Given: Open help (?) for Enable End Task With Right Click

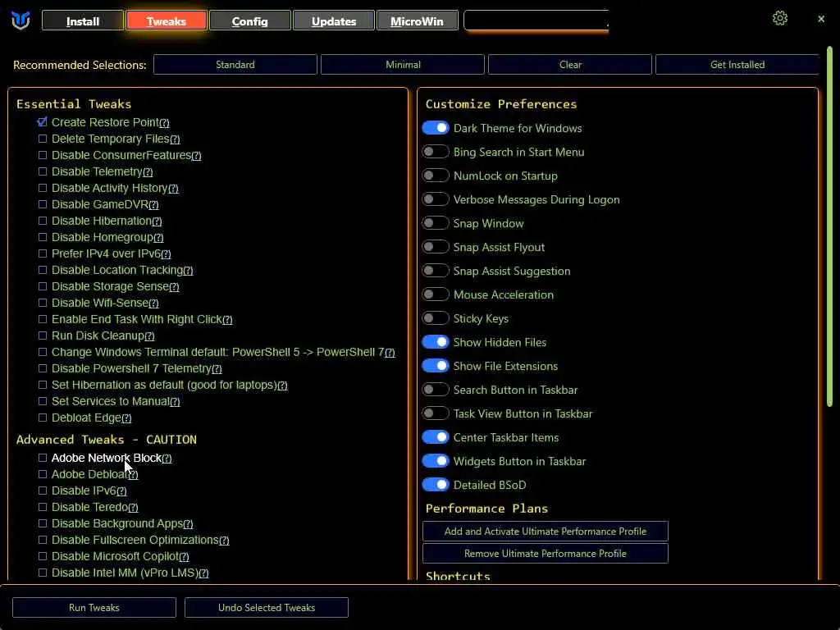Looking at the screenshot, I should click(x=228, y=320).
